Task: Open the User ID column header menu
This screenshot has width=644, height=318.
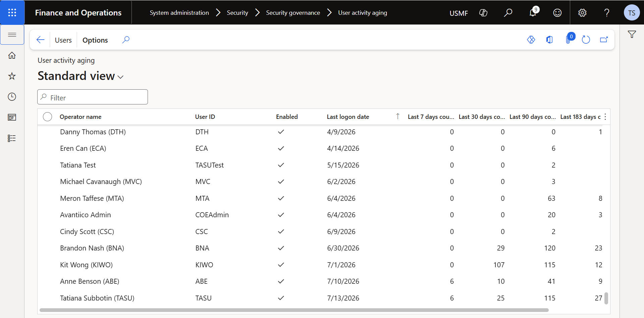Action: click(x=205, y=117)
